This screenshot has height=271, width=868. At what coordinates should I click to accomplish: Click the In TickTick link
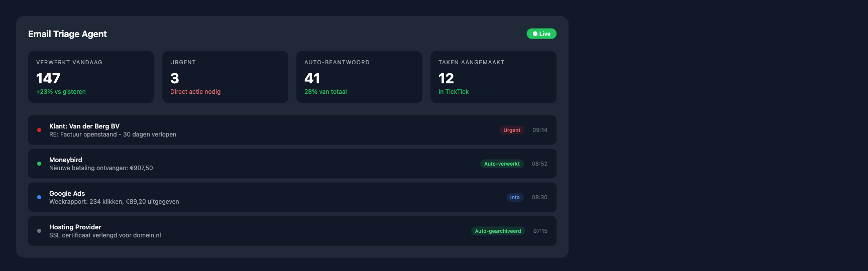click(453, 92)
